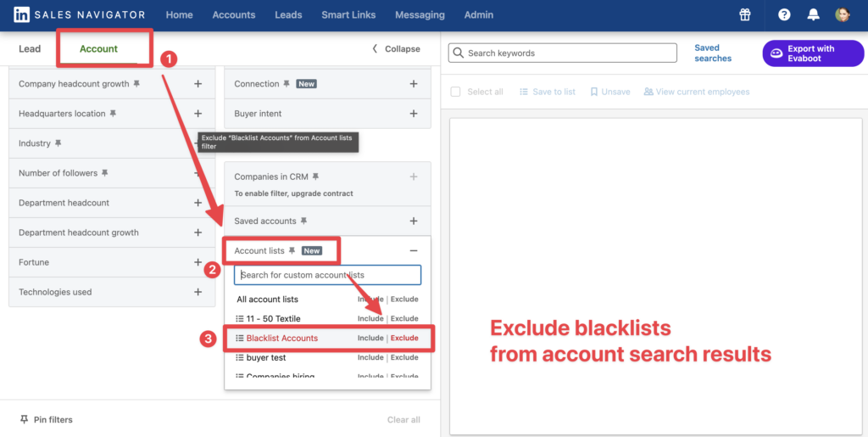Click the Evaboot robot icon
This screenshot has height=437, width=868.
click(x=776, y=53)
